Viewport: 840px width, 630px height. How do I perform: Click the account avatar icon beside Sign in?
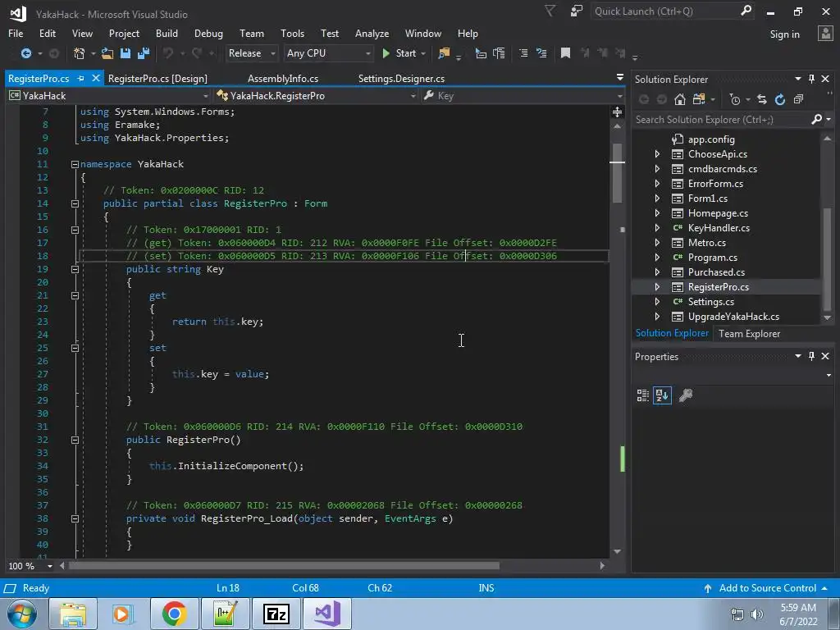point(825,33)
